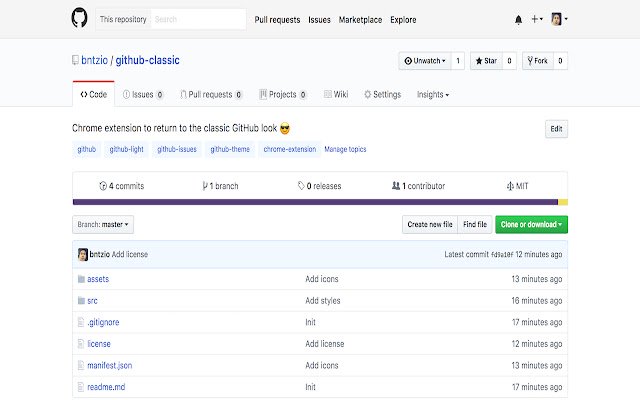Screen dimensions: 640x400
Task: Open the bntzio owner link in title
Action: pos(94,60)
